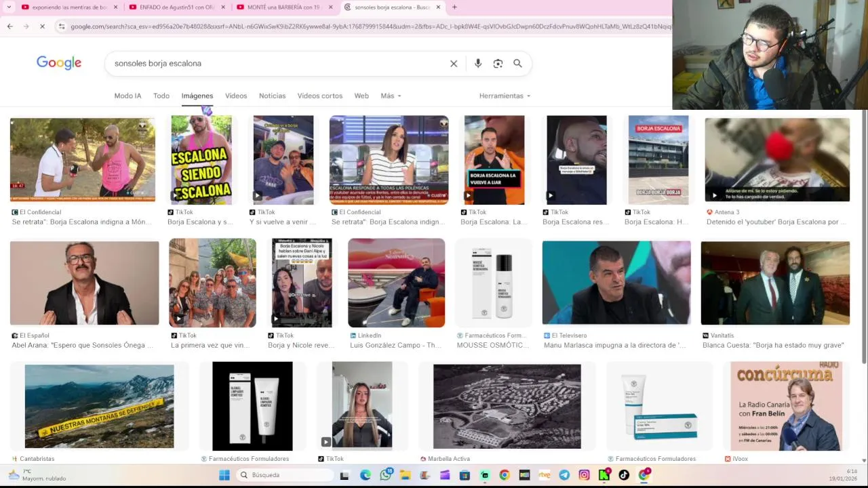This screenshot has width=868, height=488.
Task: Open Task View on taskbar
Action: click(344, 475)
